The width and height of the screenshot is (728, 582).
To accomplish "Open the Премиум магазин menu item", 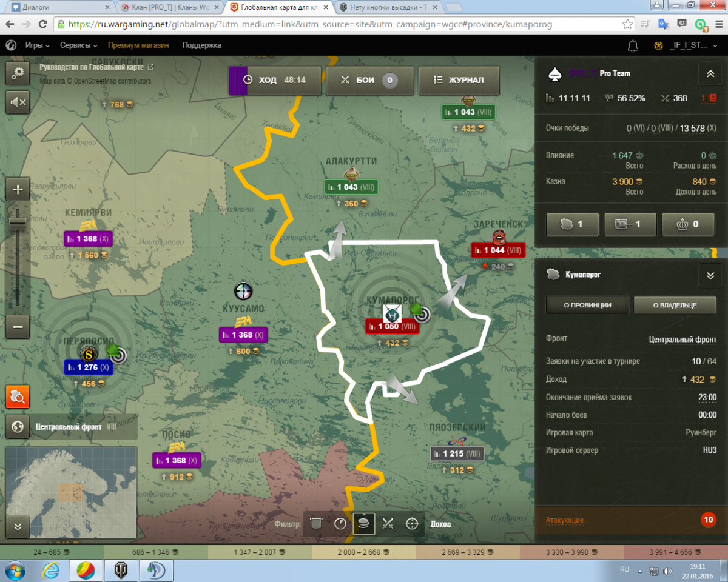I will coord(138,45).
